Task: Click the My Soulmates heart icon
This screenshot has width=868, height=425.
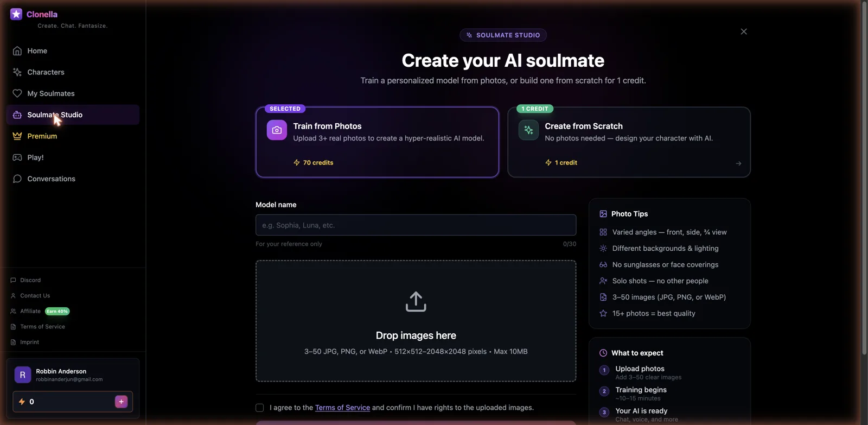Action: 17,93
